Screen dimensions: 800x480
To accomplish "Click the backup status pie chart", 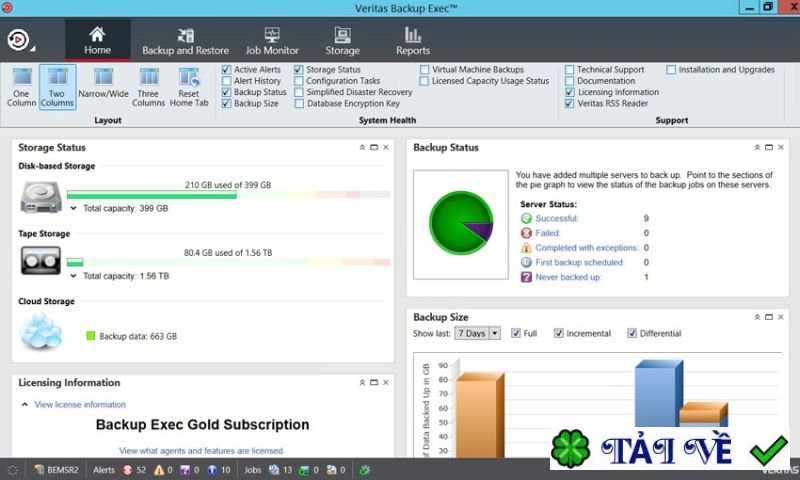I will pos(461,223).
